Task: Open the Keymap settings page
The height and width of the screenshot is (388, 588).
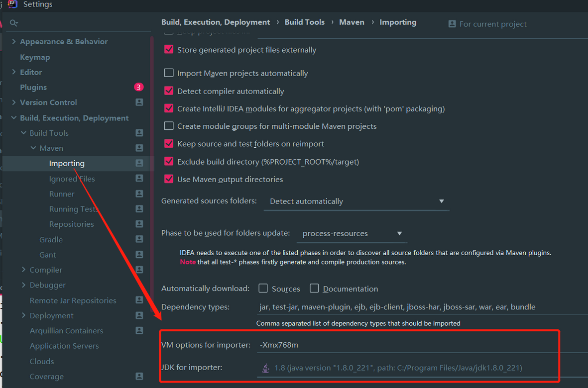Action: click(35, 57)
